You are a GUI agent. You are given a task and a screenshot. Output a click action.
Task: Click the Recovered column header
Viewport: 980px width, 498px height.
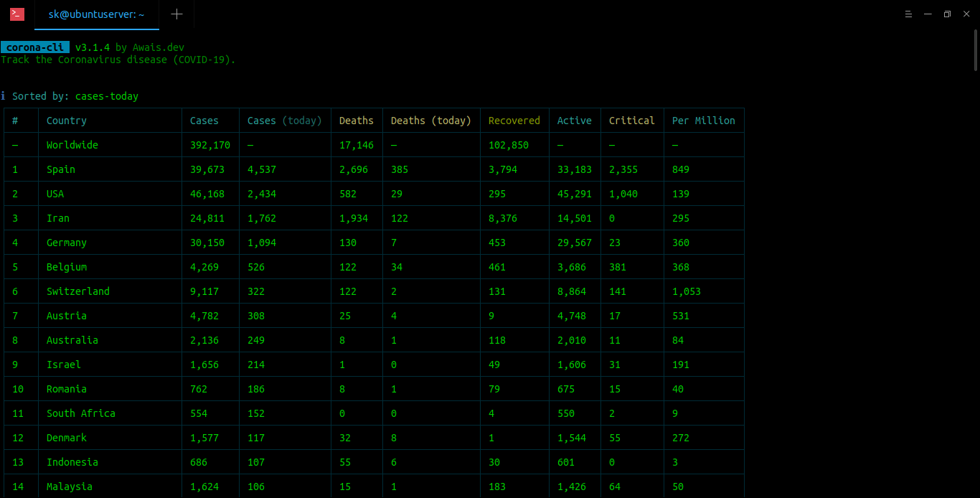click(x=514, y=121)
